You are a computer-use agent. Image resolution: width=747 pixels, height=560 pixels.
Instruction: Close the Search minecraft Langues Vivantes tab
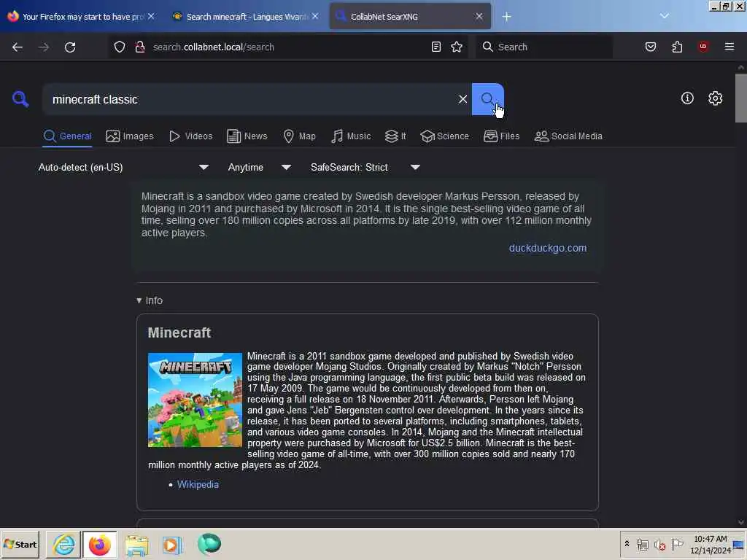click(x=315, y=16)
